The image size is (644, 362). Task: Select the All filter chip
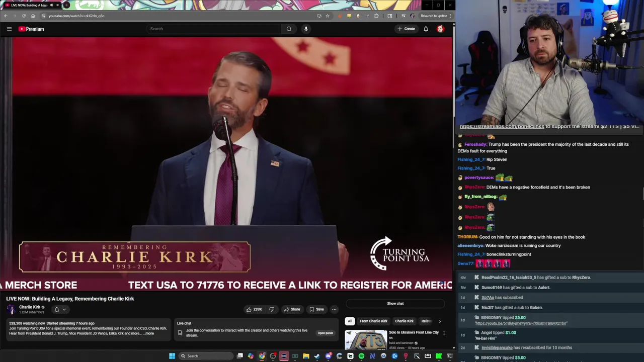click(350, 321)
